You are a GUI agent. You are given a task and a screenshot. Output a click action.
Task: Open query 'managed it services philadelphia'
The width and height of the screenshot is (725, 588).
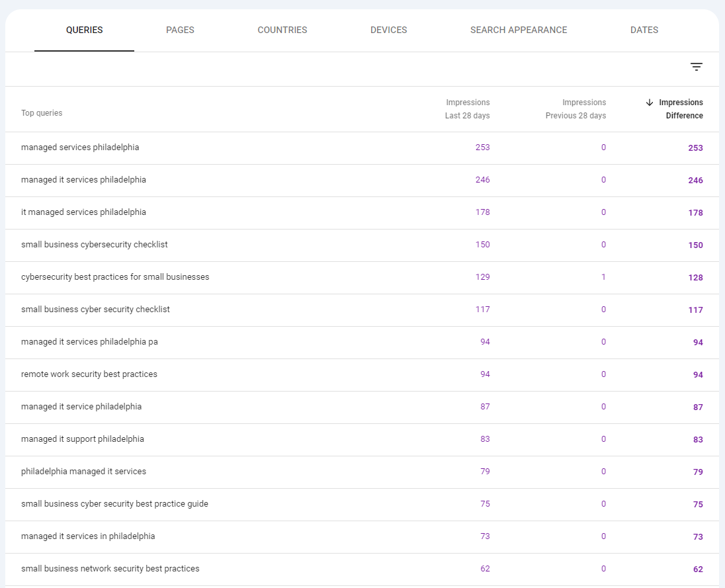click(83, 180)
